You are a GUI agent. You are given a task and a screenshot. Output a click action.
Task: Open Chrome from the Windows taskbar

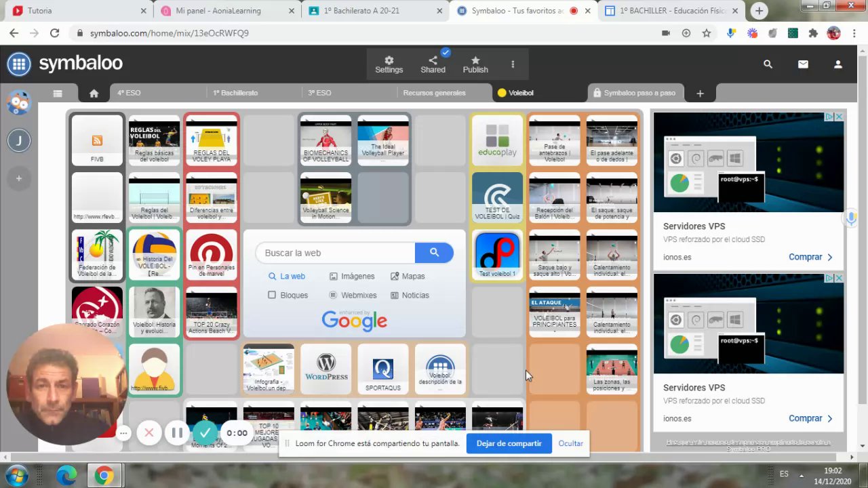pyautogui.click(x=104, y=475)
